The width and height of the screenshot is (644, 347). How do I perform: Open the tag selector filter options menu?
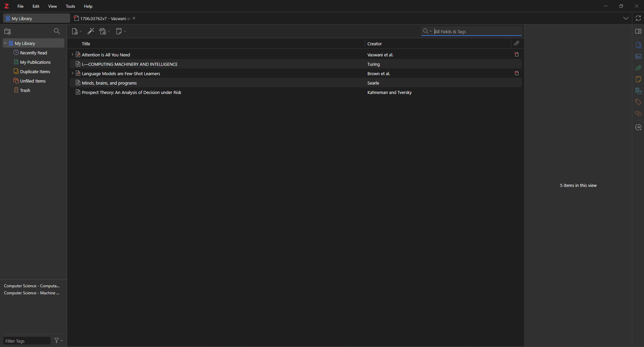coord(59,341)
